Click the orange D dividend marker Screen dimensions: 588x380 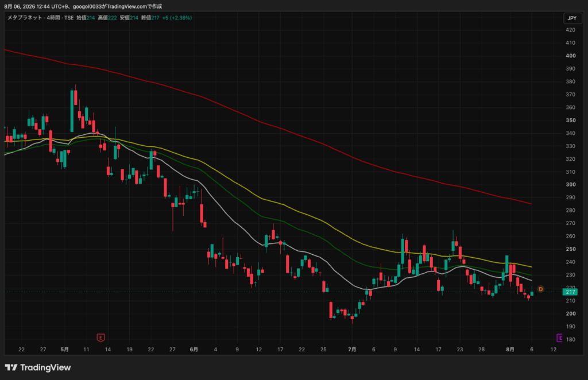click(x=541, y=289)
